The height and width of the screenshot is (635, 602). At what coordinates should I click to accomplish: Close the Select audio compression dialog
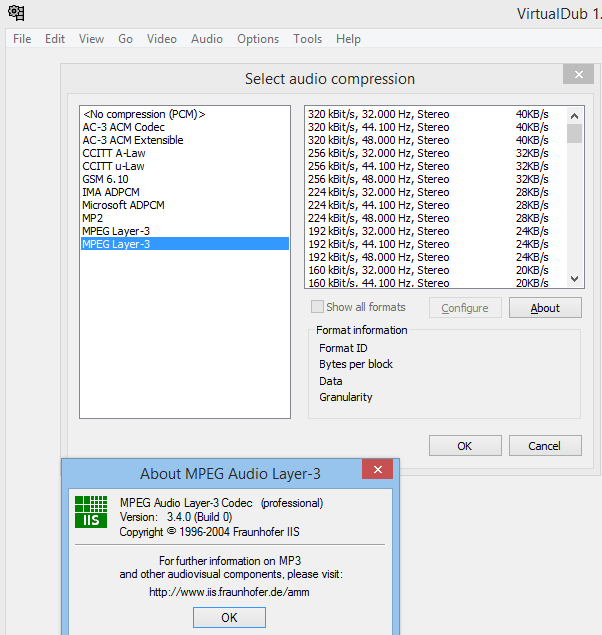[x=579, y=75]
